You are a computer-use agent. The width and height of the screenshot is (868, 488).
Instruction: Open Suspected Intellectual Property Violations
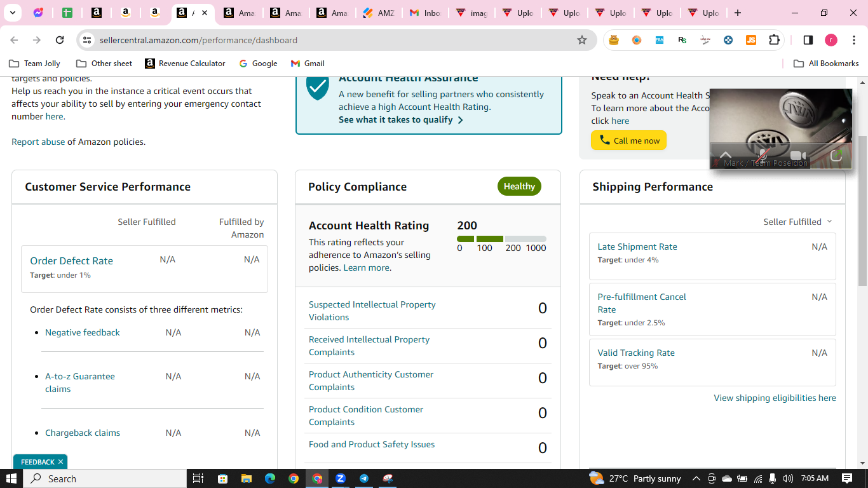(372, 311)
